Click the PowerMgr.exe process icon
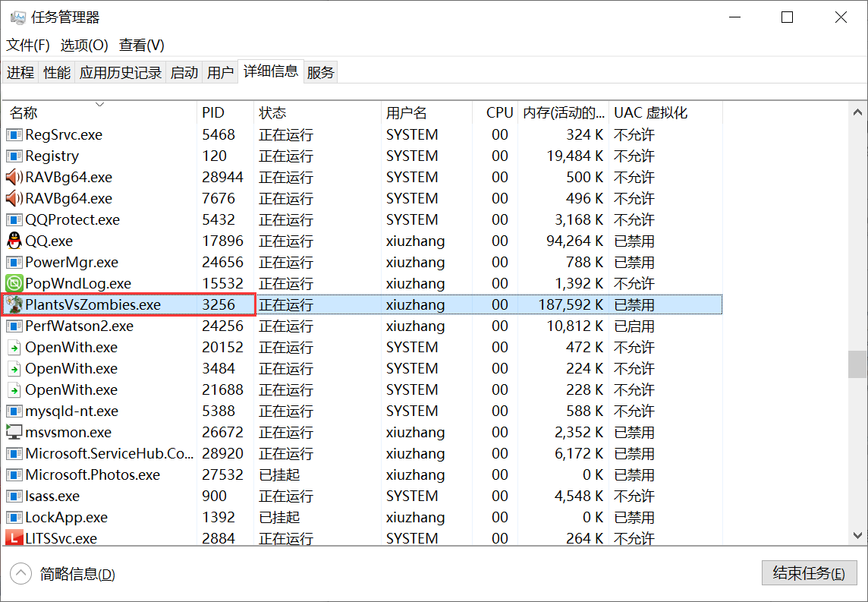This screenshot has height=602, width=868. pyautogui.click(x=14, y=263)
